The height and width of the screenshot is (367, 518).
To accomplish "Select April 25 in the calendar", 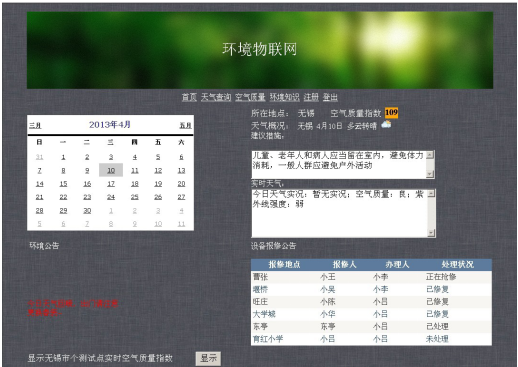I will (134, 197).
